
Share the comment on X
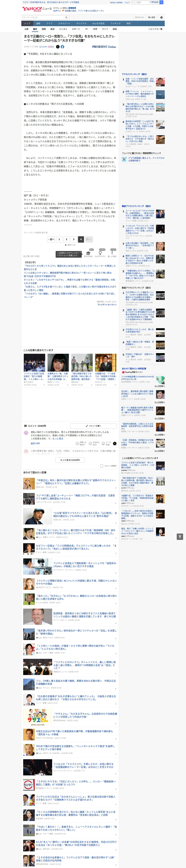point(115,443)
